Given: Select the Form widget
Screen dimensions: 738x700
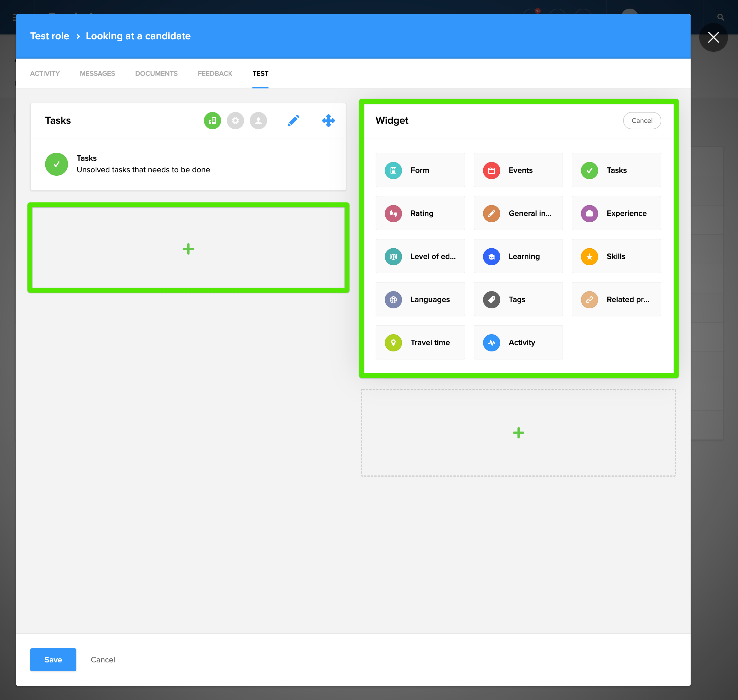Looking at the screenshot, I should coord(420,170).
